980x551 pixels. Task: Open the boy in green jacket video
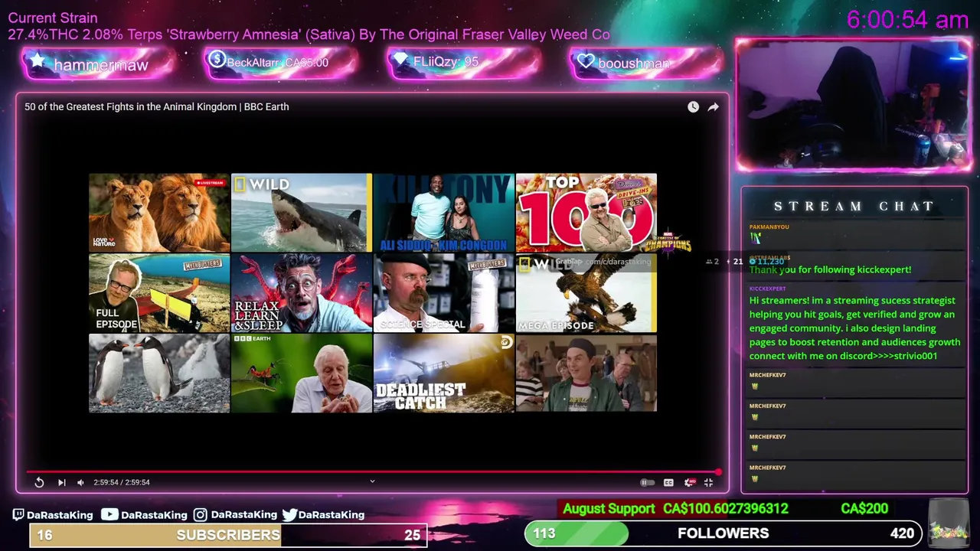[586, 373]
